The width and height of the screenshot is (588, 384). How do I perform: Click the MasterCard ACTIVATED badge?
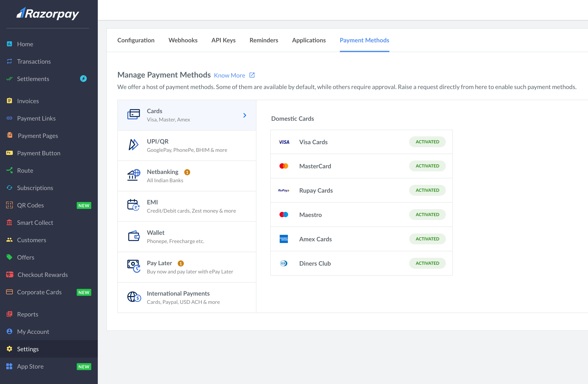click(427, 166)
